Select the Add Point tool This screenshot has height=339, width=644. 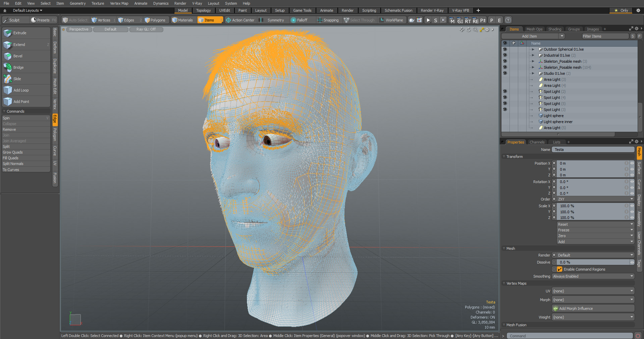point(26,102)
